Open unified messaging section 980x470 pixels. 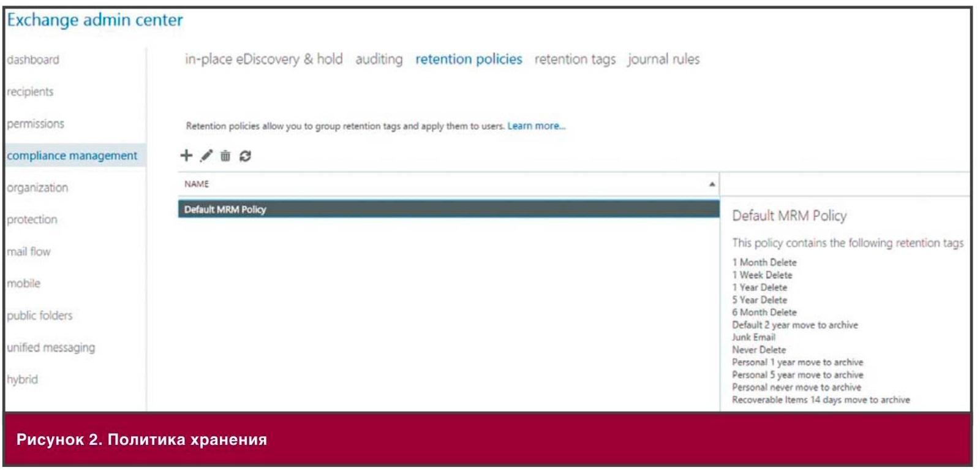51,347
